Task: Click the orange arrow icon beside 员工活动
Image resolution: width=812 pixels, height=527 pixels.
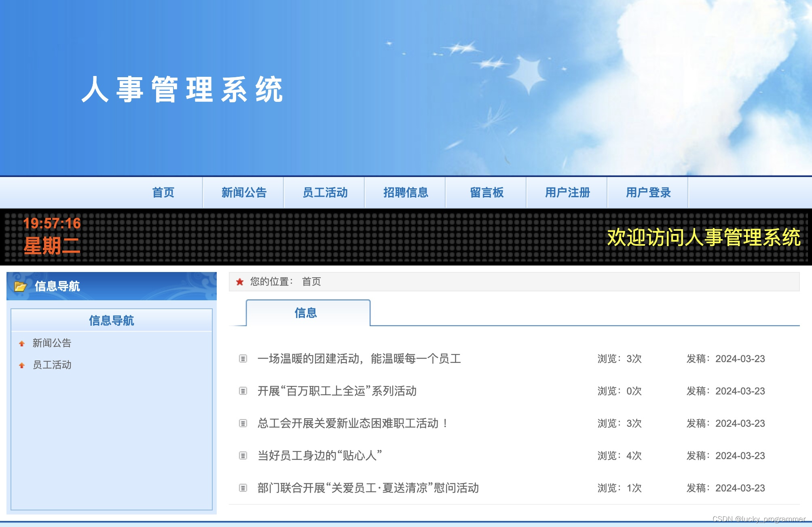Action: [22, 365]
